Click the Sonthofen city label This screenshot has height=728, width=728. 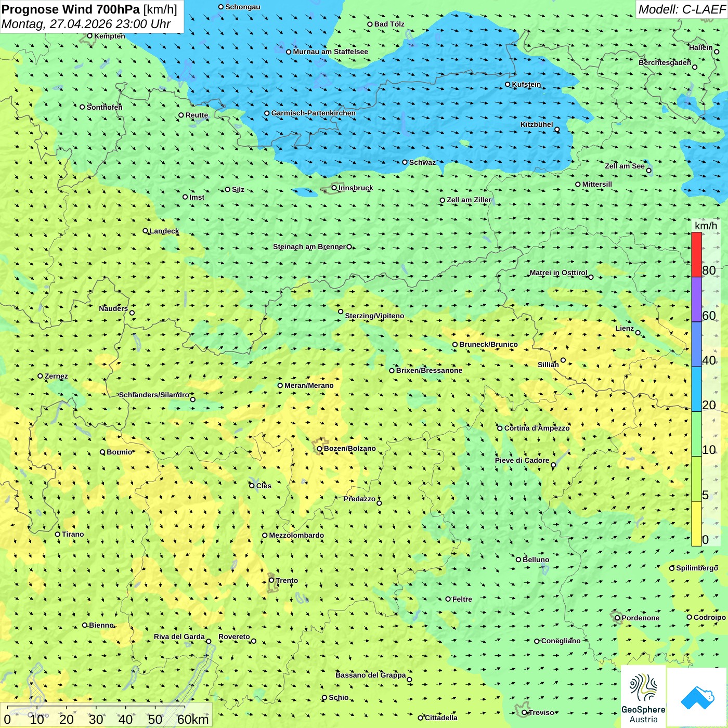tap(105, 107)
